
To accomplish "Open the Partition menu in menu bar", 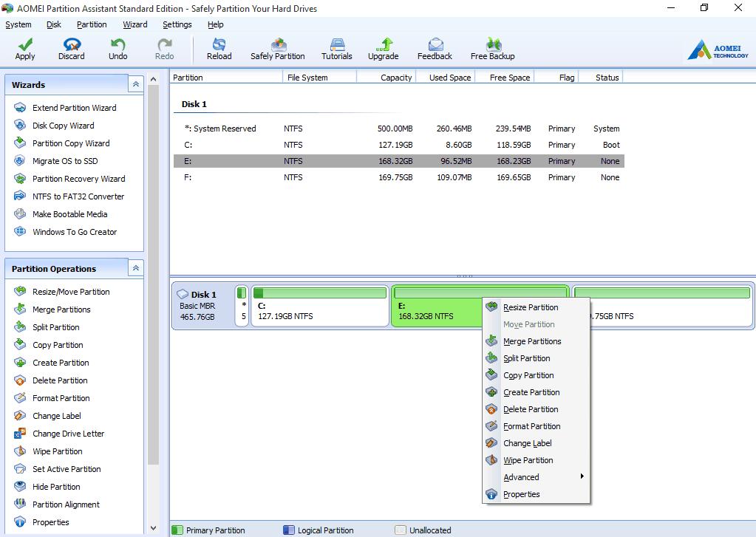I will click(92, 24).
